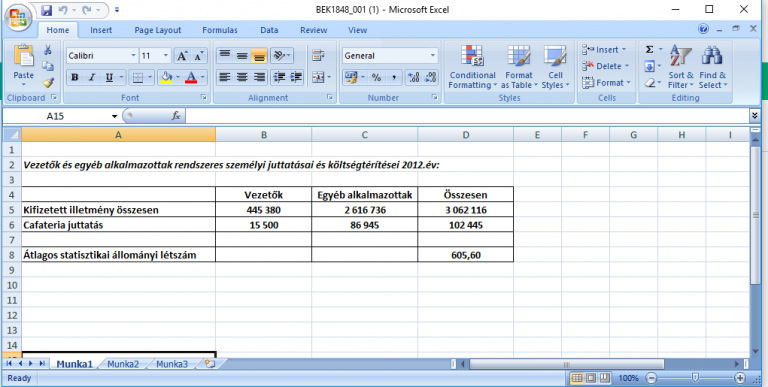Open the General number format dropdown
Viewport: 768px width, 387px height.
433,56
